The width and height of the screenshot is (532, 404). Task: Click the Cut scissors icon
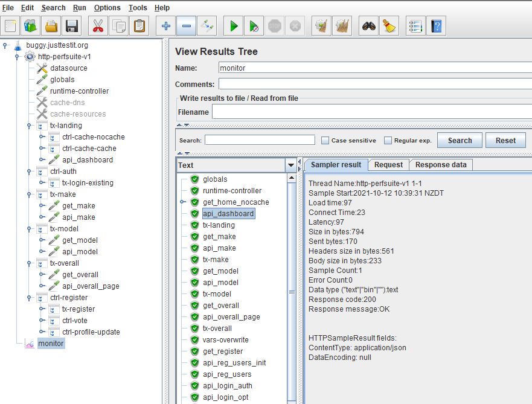(x=98, y=26)
